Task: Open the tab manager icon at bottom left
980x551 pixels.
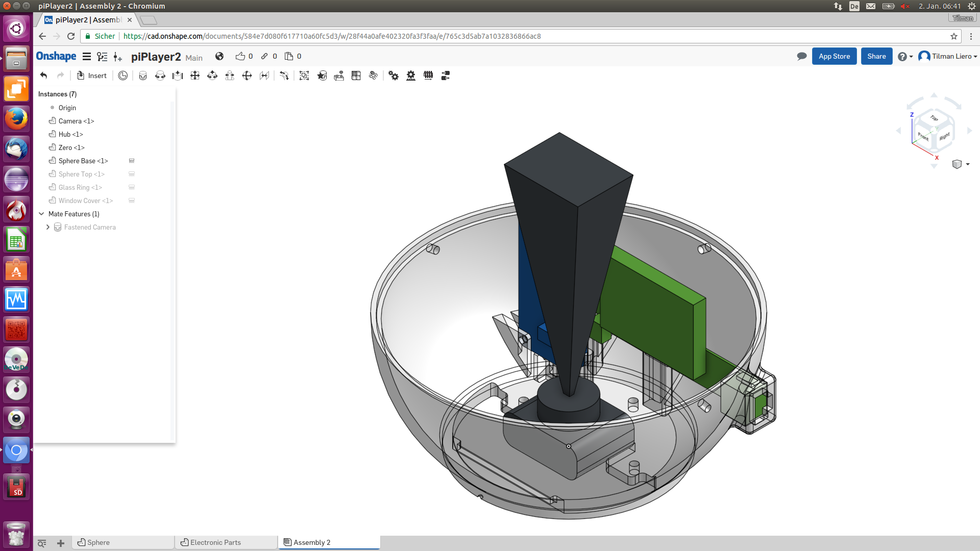Action: click(42, 543)
